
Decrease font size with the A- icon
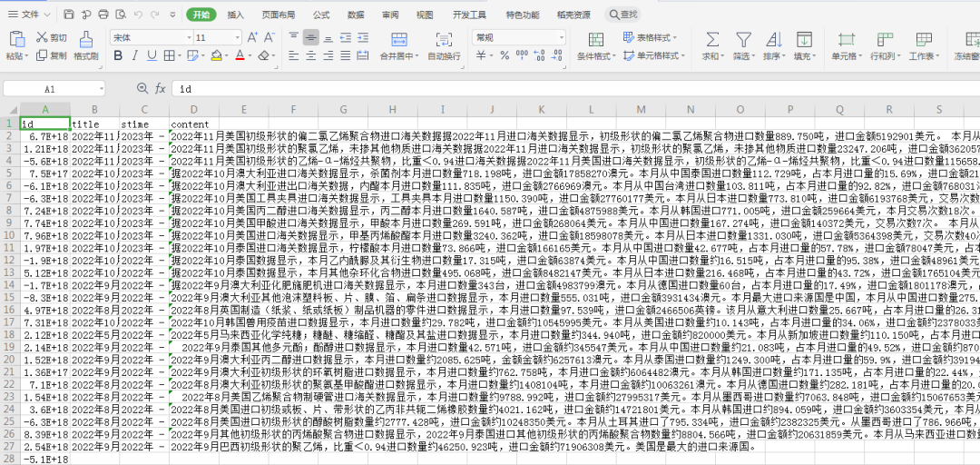(269, 37)
